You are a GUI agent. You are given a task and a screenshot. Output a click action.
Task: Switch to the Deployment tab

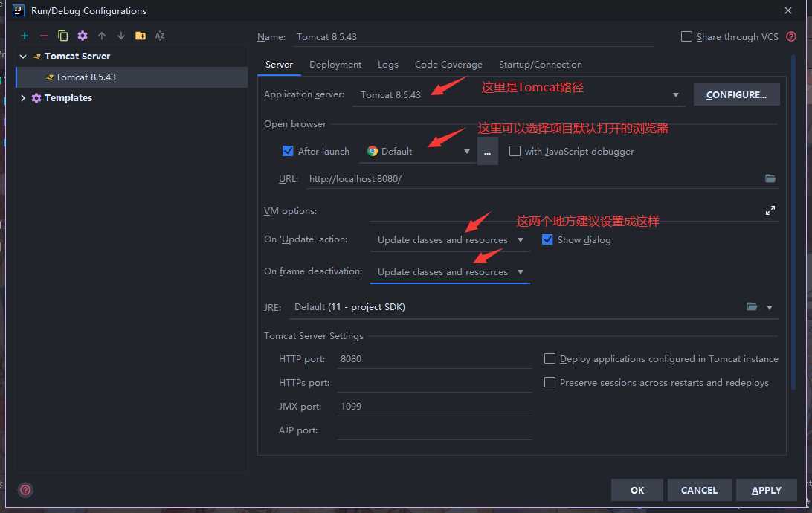tap(335, 65)
